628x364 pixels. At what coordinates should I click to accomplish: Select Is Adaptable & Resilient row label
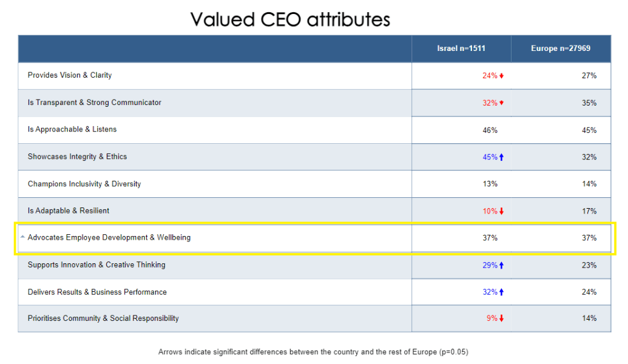coord(69,211)
